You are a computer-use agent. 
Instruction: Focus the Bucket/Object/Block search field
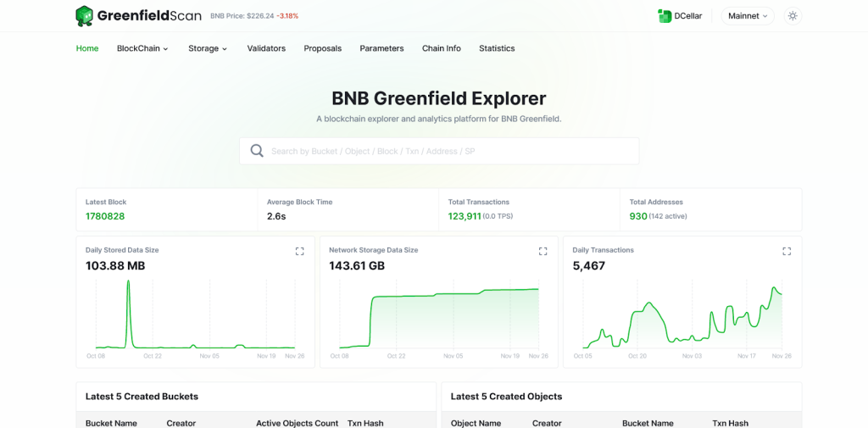point(439,151)
